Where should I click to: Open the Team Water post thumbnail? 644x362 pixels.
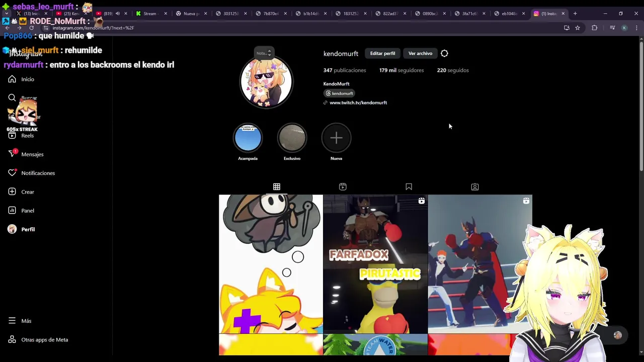pyautogui.click(x=375, y=345)
